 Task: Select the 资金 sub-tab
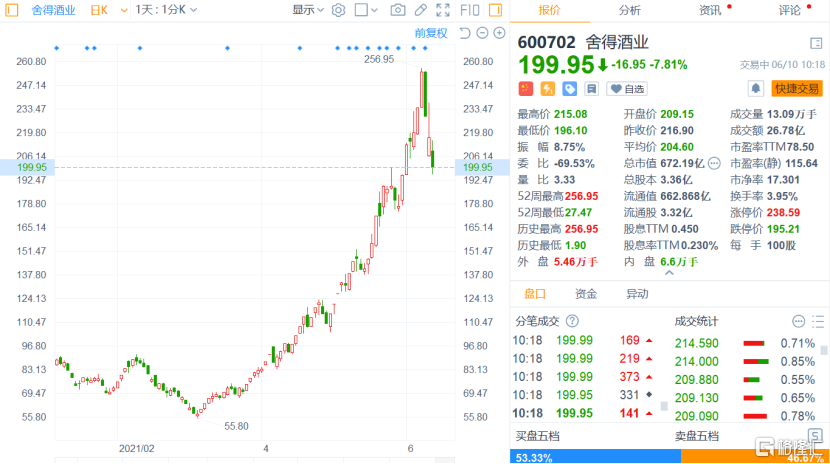pos(586,294)
